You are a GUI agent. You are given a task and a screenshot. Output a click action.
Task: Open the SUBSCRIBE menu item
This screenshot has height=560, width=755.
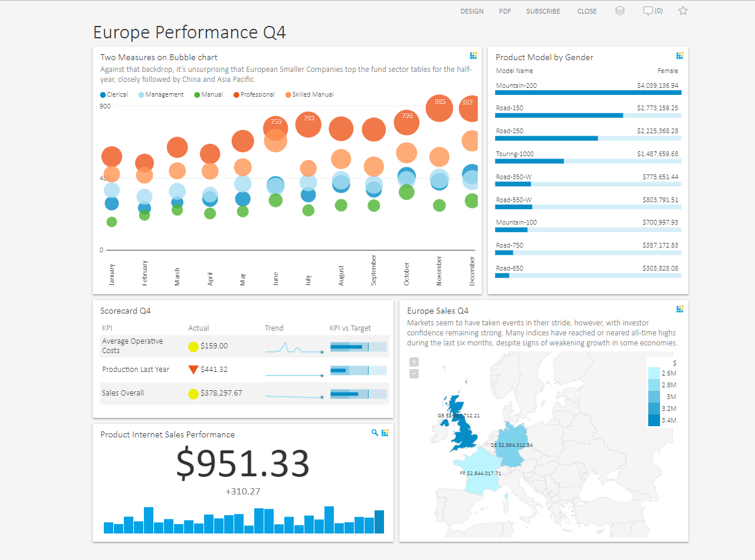coord(543,11)
